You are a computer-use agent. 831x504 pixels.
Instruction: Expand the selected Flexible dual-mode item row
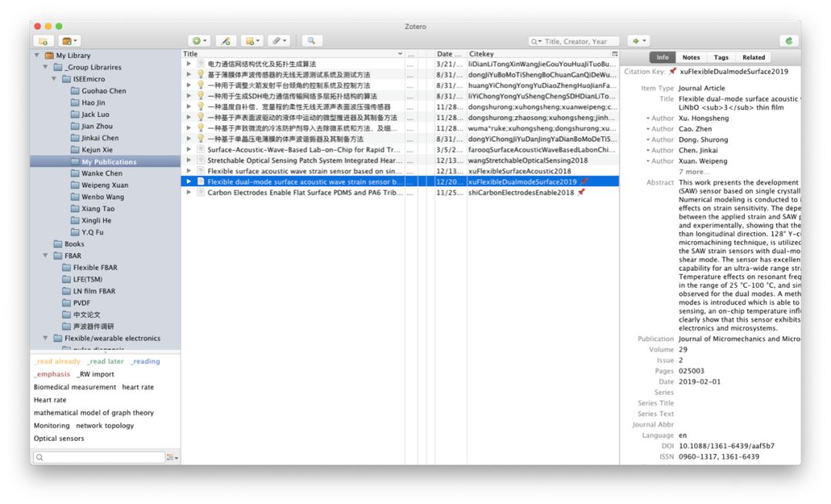189,182
